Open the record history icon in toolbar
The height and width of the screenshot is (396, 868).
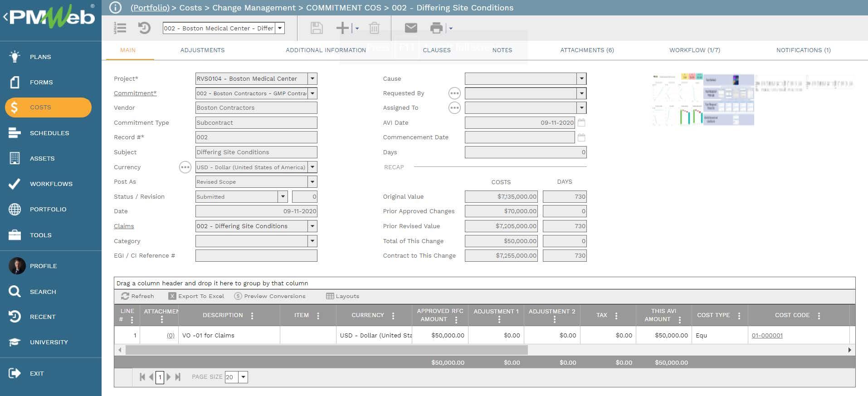pos(144,28)
